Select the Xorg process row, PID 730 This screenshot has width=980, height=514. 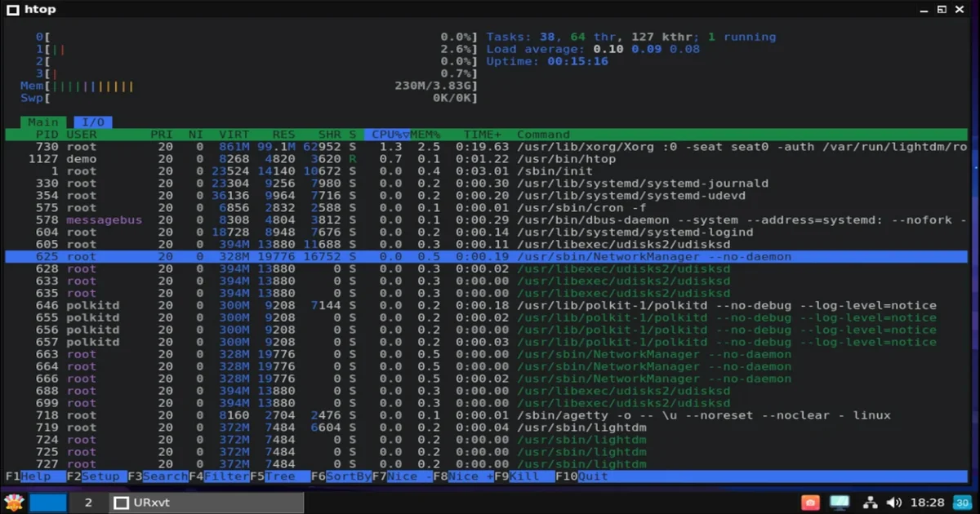(487, 147)
